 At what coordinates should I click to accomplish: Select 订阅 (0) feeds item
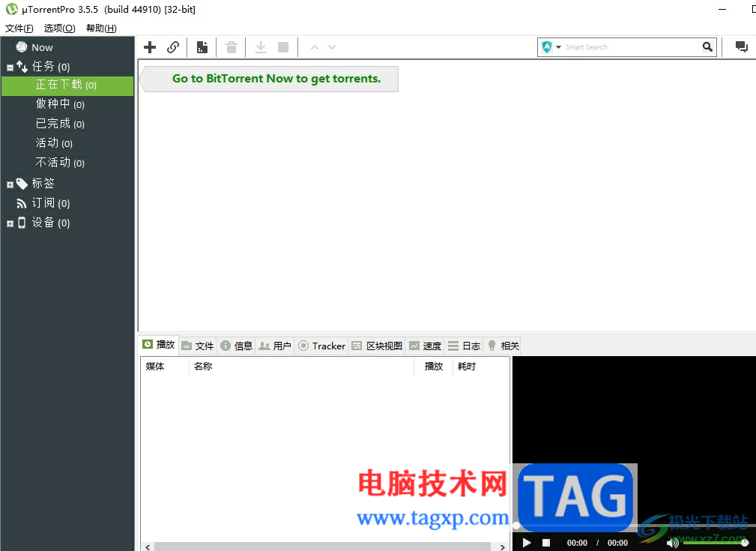51,203
